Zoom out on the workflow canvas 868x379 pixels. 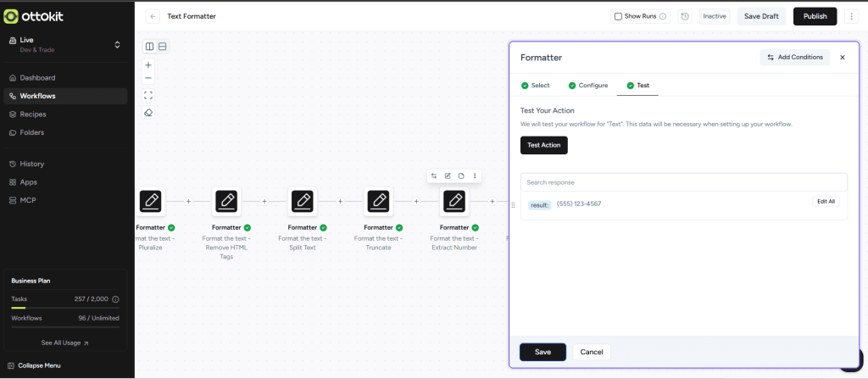click(x=148, y=78)
